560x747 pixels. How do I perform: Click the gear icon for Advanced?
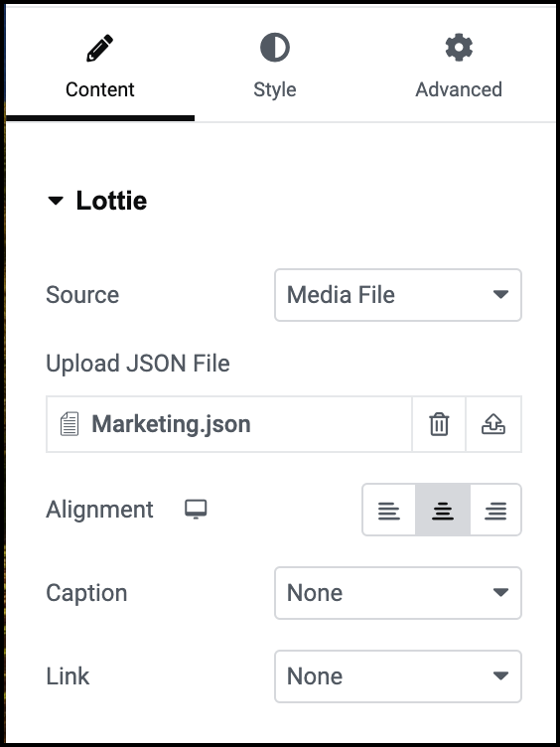point(459,48)
